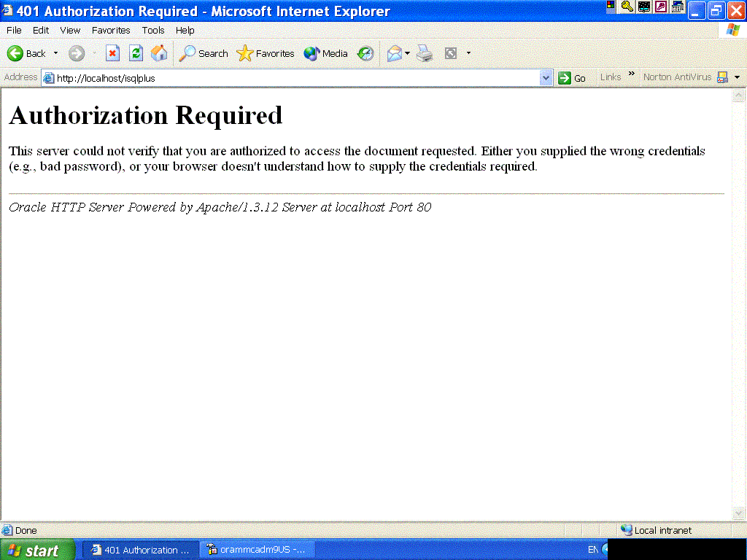Expand the address bar dropdown arrow

(x=546, y=77)
